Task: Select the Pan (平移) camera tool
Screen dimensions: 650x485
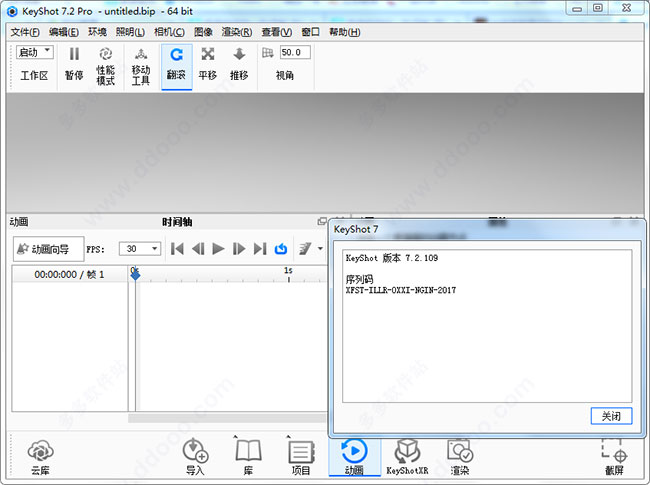Action: (208, 65)
